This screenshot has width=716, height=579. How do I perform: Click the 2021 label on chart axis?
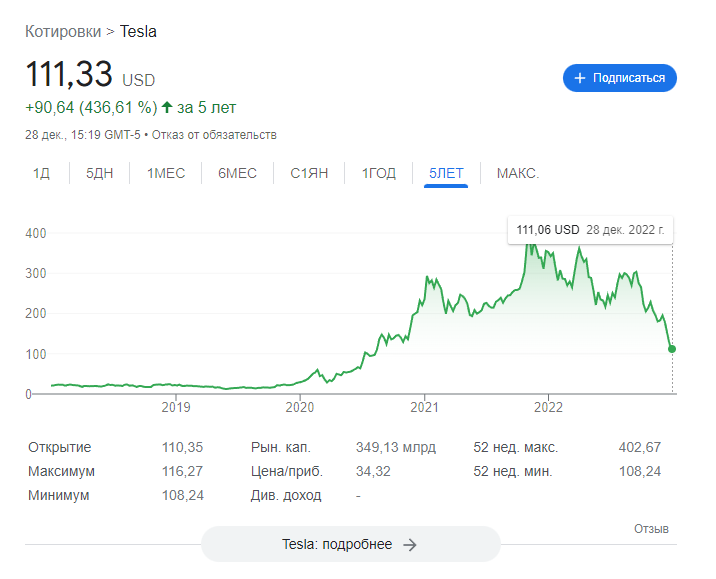425,407
